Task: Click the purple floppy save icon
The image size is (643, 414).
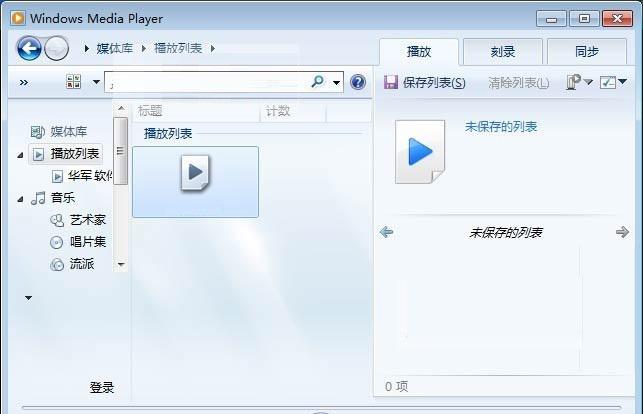Action: tap(391, 82)
